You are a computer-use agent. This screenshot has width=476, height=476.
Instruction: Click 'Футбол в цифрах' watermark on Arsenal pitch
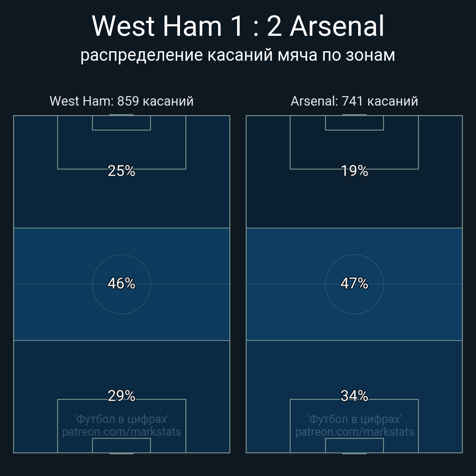354,419
